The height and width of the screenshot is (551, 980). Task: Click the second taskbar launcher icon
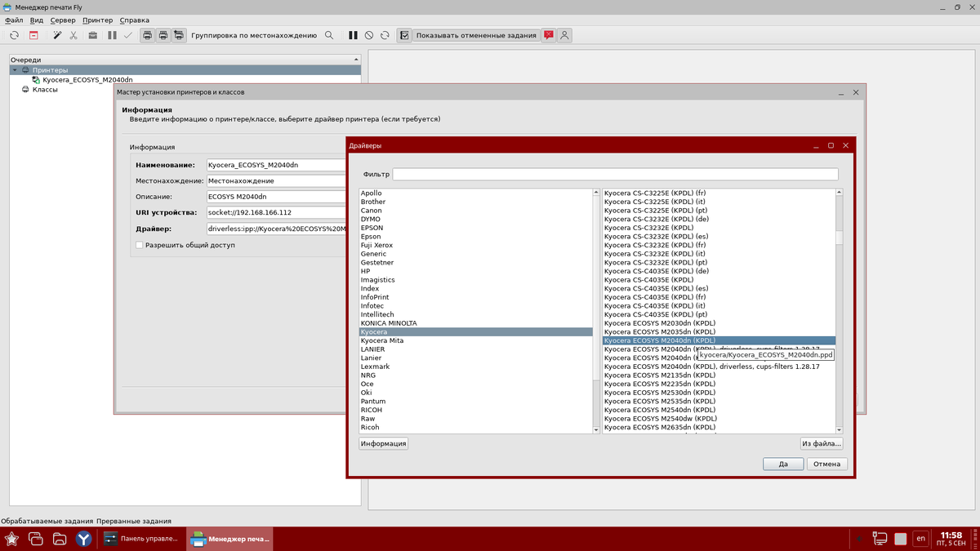click(36, 539)
